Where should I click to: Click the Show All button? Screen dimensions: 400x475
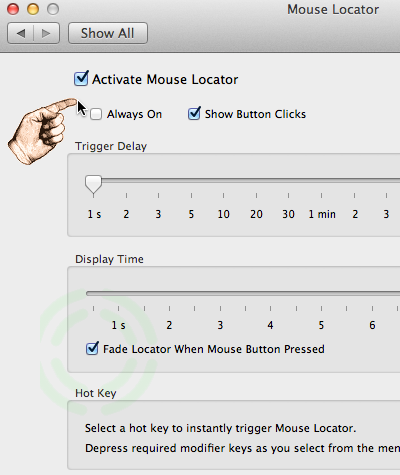[108, 33]
